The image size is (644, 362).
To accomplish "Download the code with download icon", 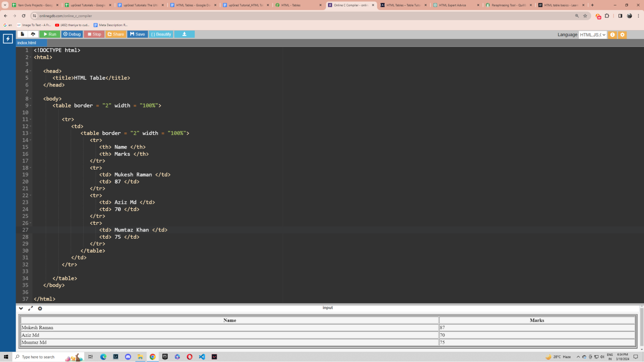I will pos(184,34).
